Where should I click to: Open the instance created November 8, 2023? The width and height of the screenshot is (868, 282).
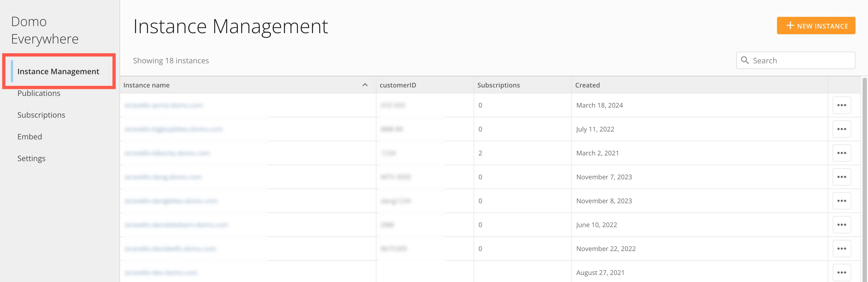pyautogui.click(x=171, y=201)
